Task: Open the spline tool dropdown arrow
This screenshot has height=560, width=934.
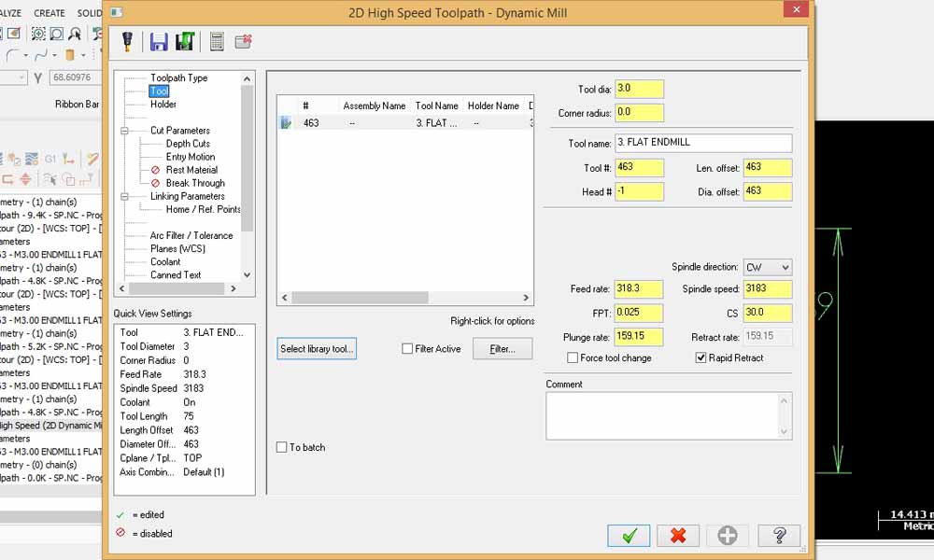Action: point(54,55)
